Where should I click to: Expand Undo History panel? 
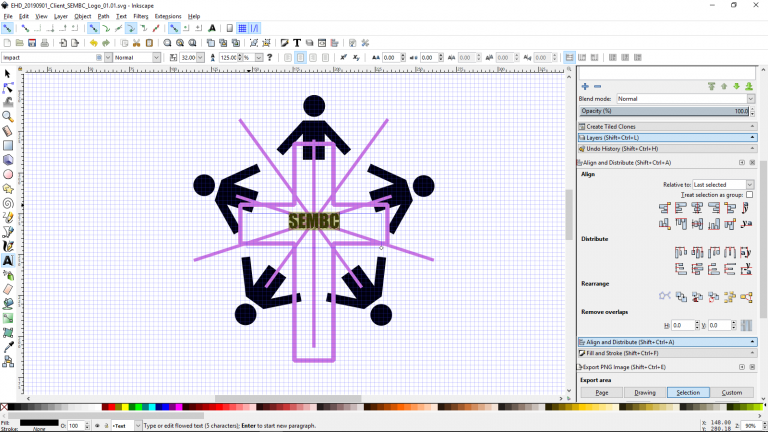[x=668, y=148]
